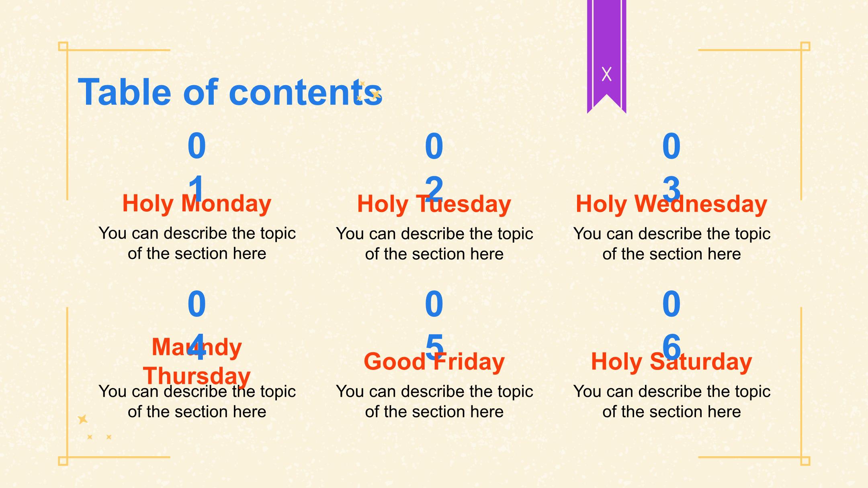Click the purple bookmark ribbon
868x488 pixels.
[x=606, y=56]
